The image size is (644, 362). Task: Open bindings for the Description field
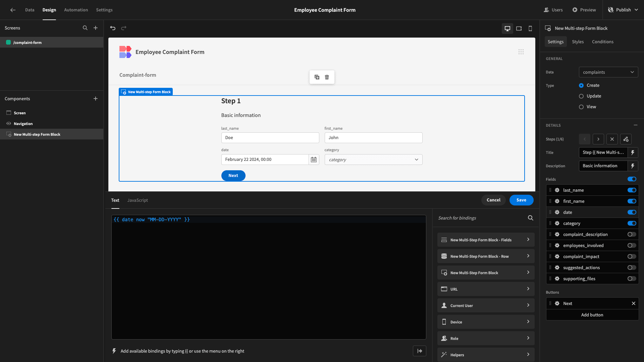[633, 166]
